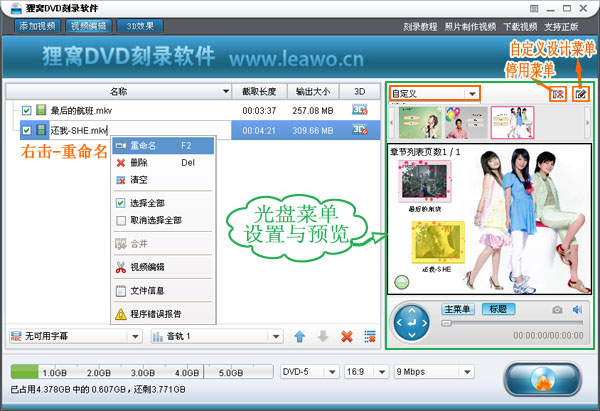Select the green girl menu template thumbnail
The width and height of the screenshot is (600, 411).
(x=420, y=123)
